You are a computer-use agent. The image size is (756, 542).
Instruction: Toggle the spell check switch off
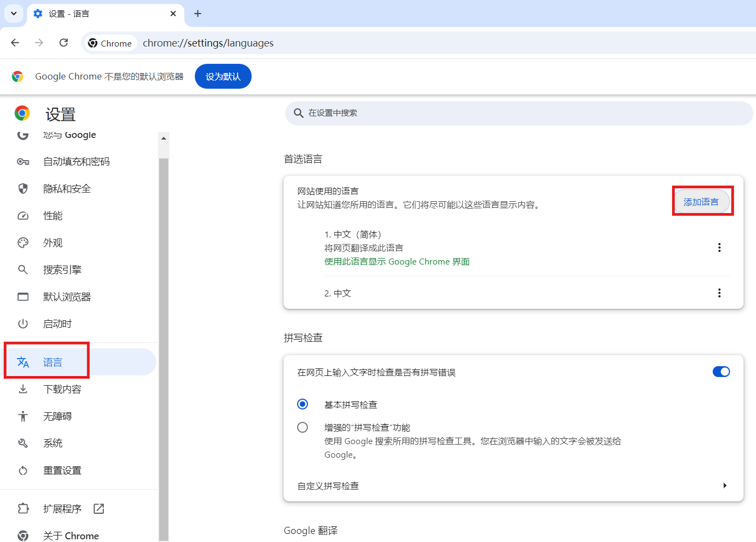coord(721,372)
